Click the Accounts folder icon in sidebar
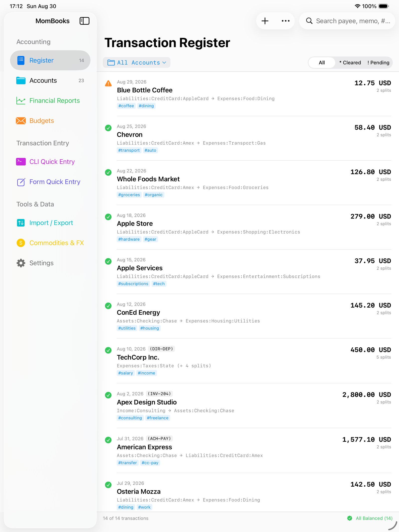399x532 pixels. point(21,81)
